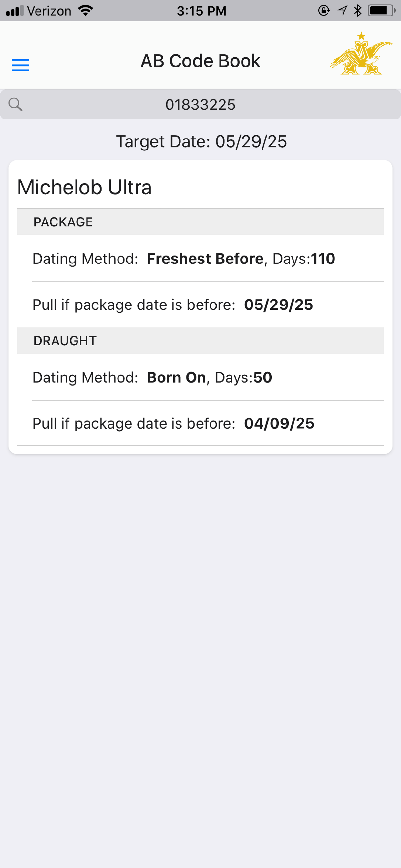
Task: Tap the cellular signal bars
Action: click(x=15, y=11)
